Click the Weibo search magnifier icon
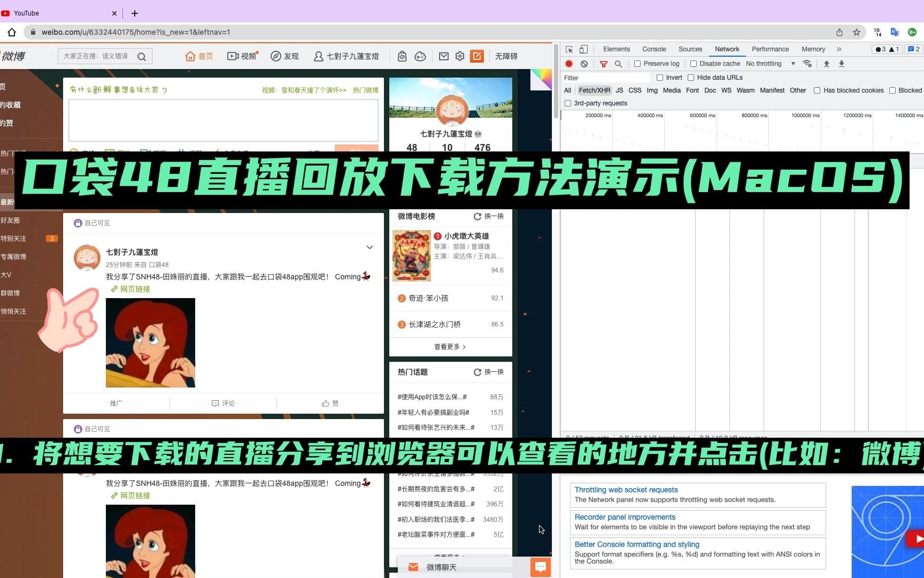The width and height of the screenshot is (924, 578). pos(142,56)
